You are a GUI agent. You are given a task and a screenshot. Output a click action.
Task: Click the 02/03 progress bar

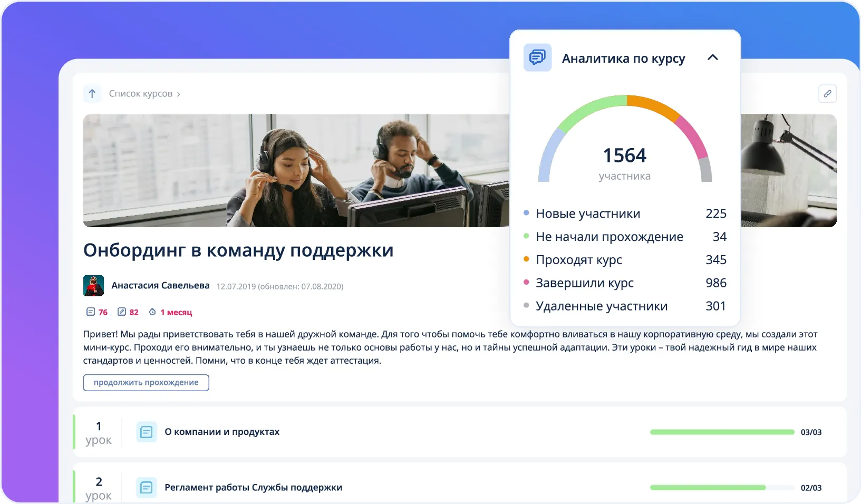click(722, 488)
